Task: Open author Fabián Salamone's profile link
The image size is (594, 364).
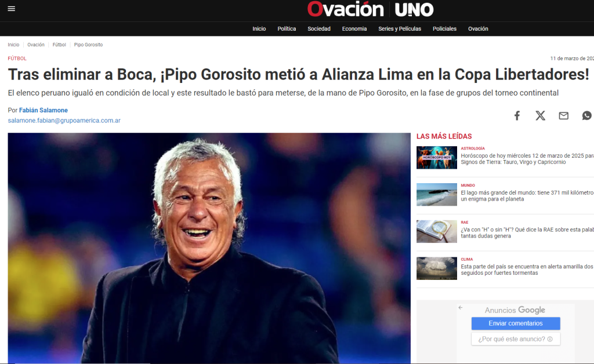Action: pos(43,110)
